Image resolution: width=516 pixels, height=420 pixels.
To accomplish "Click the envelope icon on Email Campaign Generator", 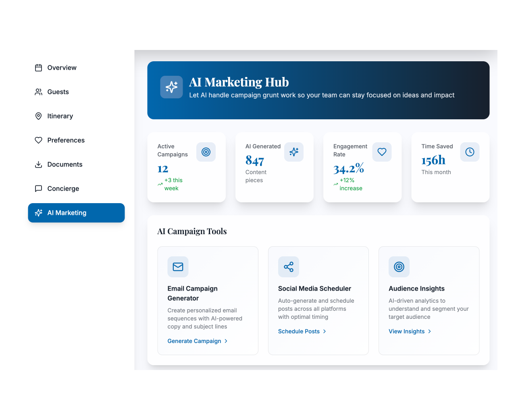I will click(x=178, y=267).
